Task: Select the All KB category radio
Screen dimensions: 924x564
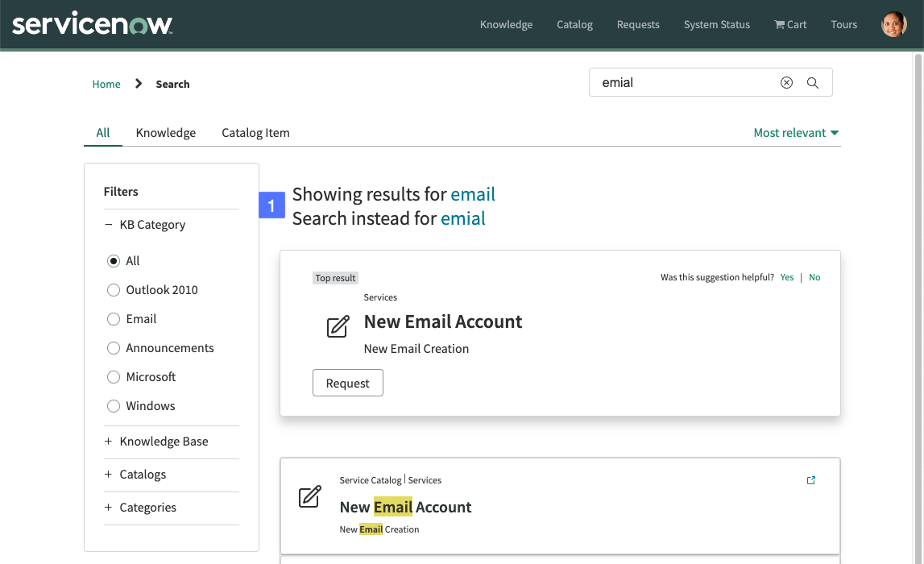Action: click(x=114, y=260)
